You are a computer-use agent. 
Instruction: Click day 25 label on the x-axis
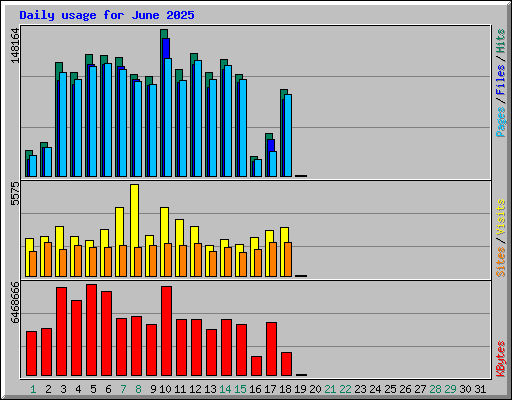tap(390, 389)
